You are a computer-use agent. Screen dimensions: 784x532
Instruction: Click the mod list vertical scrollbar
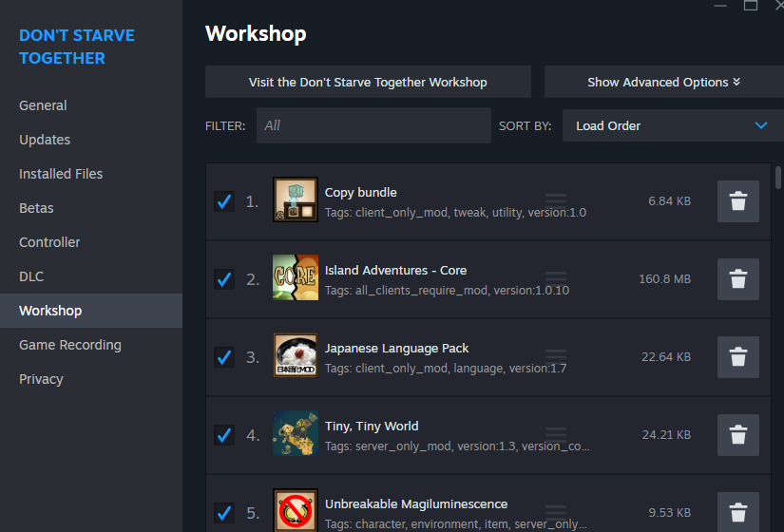pos(778,180)
